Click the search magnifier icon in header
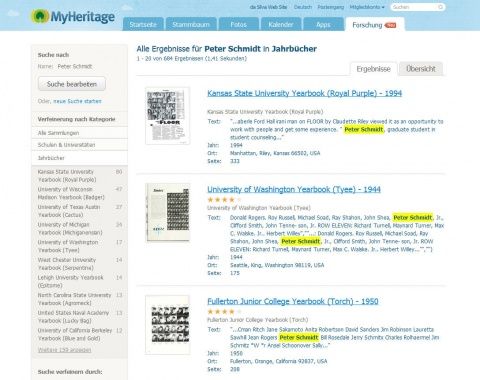Viewport: 480px width, 380px height. [x=440, y=7]
